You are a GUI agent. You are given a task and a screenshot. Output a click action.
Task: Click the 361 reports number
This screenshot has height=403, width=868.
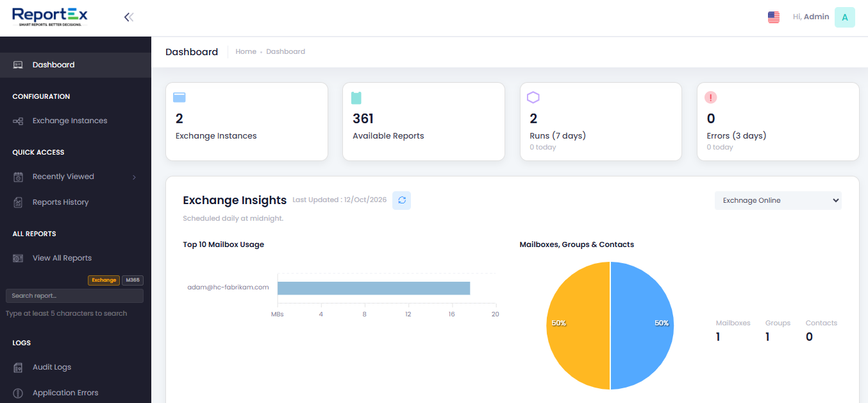363,119
